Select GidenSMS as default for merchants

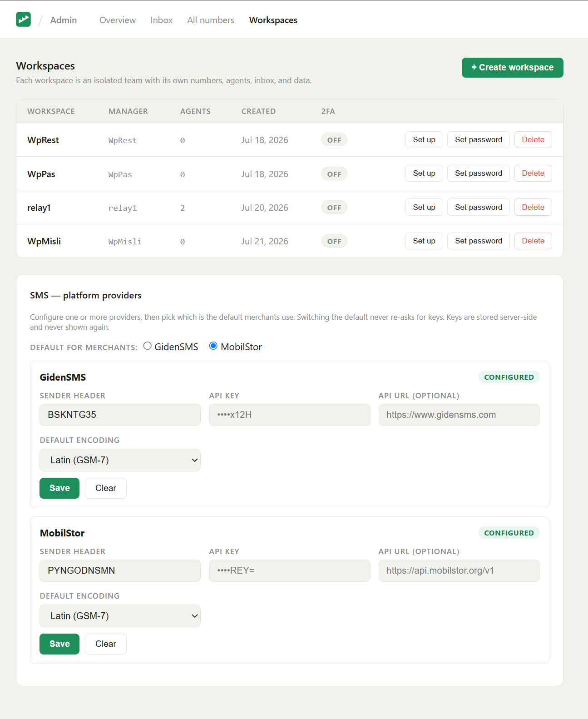pyautogui.click(x=148, y=346)
